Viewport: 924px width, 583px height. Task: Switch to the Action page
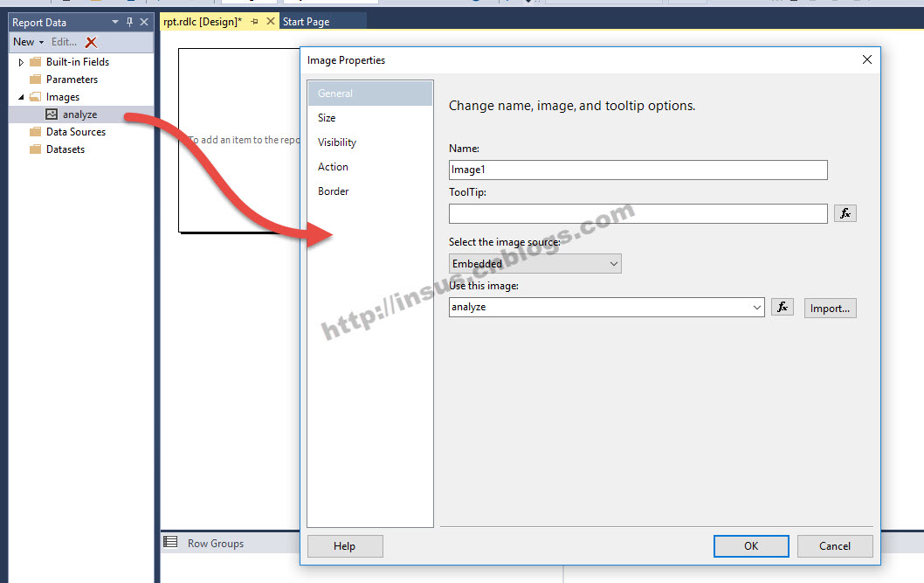point(370,167)
